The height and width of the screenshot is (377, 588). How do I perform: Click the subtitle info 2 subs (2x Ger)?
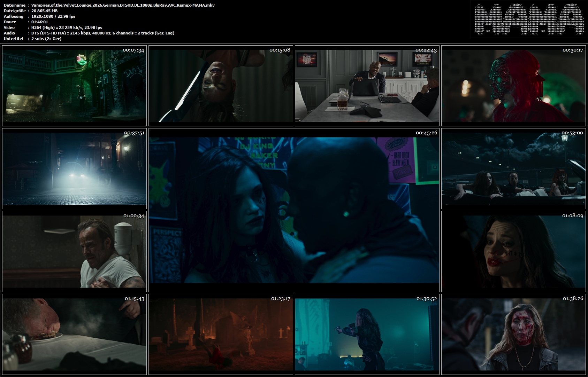pyautogui.click(x=46, y=39)
